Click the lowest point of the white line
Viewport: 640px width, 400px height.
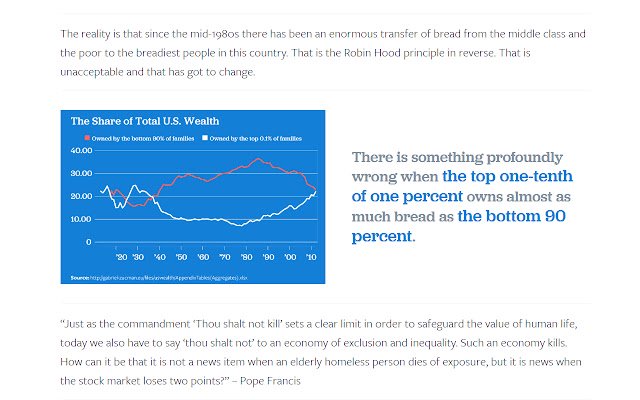[240, 225]
